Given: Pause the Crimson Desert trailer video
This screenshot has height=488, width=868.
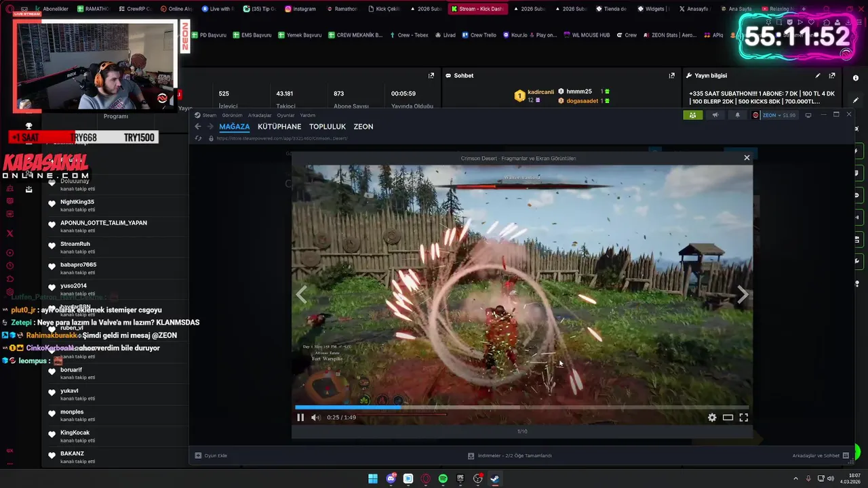Looking at the screenshot, I should pyautogui.click(x=300, y=418).
